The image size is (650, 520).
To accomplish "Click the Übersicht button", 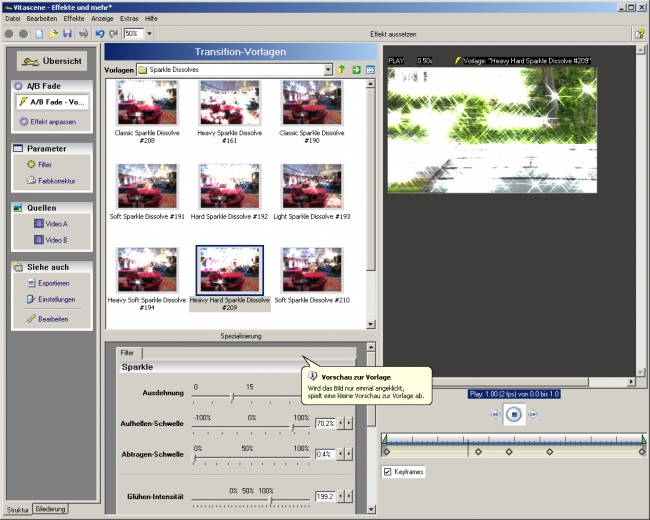I will click(52, 61).
